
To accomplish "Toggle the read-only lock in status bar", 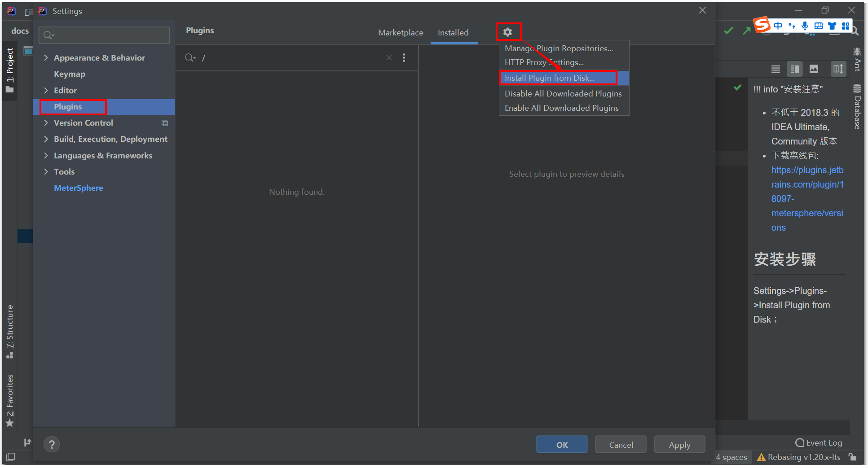I will click(853, 457).
